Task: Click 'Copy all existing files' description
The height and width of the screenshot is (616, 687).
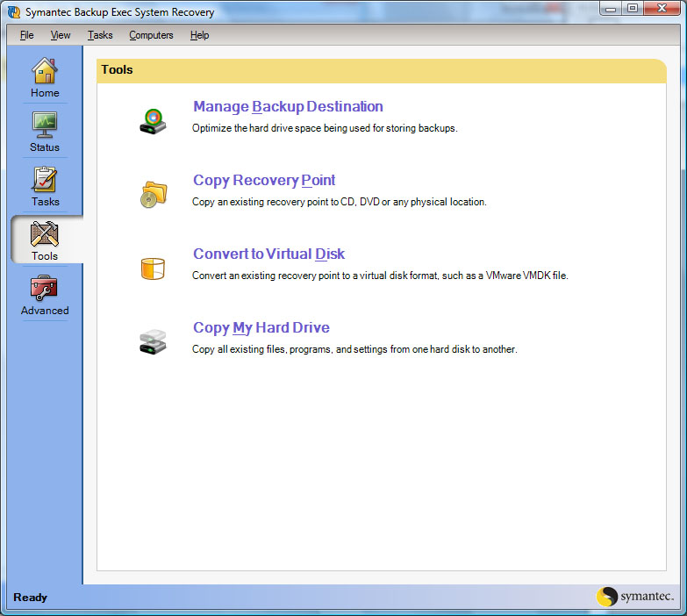Action: coord(354,349)
